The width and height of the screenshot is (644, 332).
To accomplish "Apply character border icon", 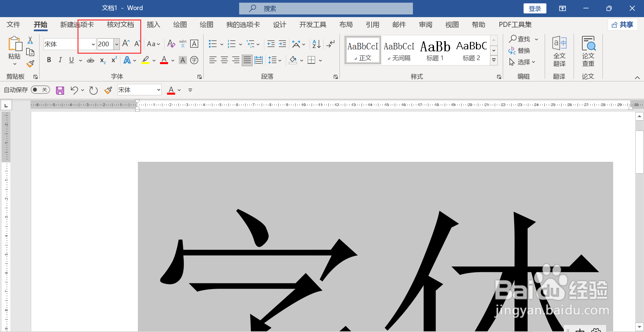I will coord(194,44).
